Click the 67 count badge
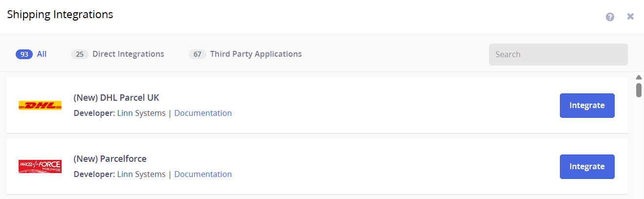Screen dimensions: 644x199 (198, 54)
